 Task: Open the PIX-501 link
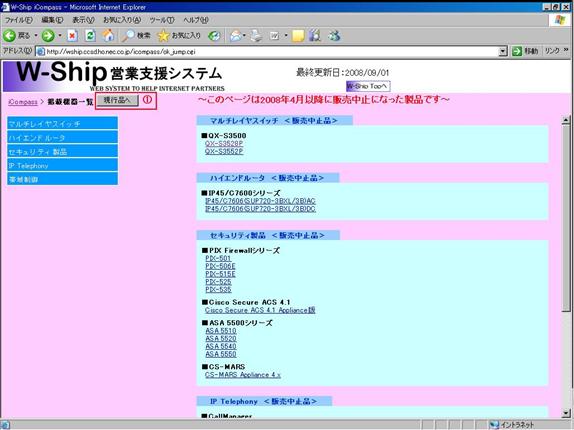pyautogui.click(x=218, y=258)
